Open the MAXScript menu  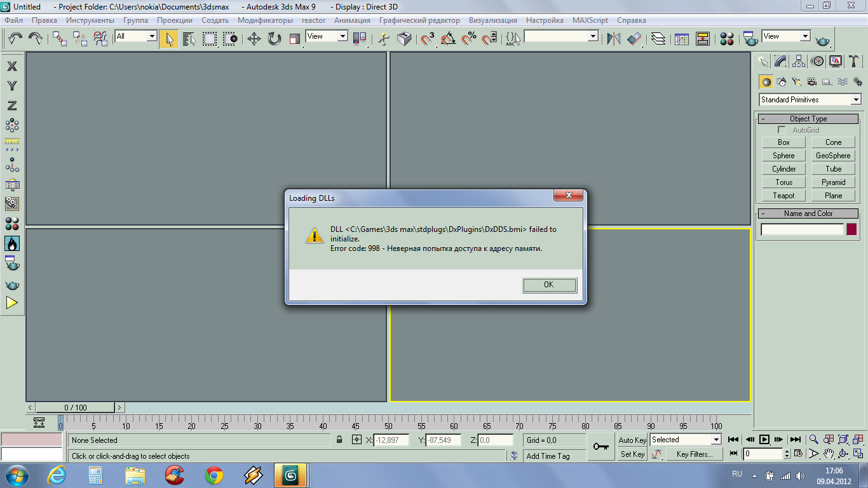coord(590,20)
